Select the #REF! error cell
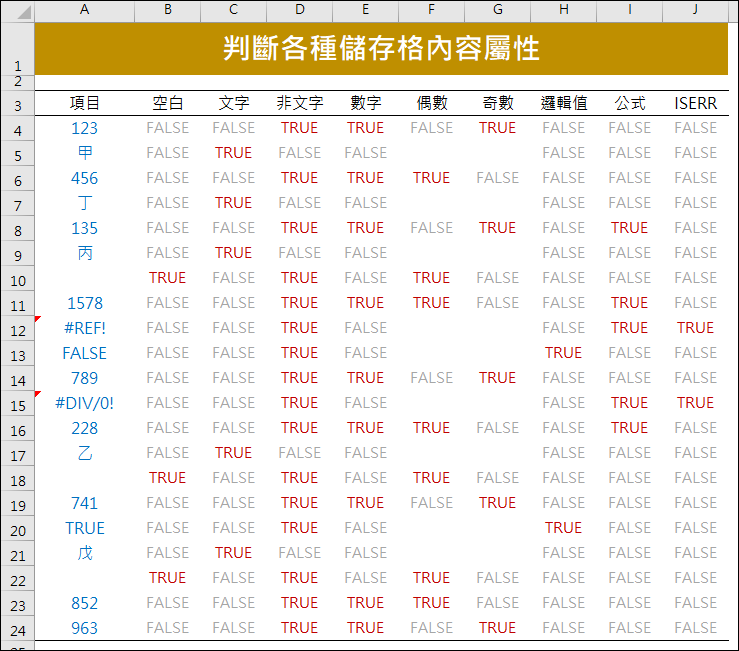Image resolution: width=739 pixels, height=651 pixels. point(84,328)
